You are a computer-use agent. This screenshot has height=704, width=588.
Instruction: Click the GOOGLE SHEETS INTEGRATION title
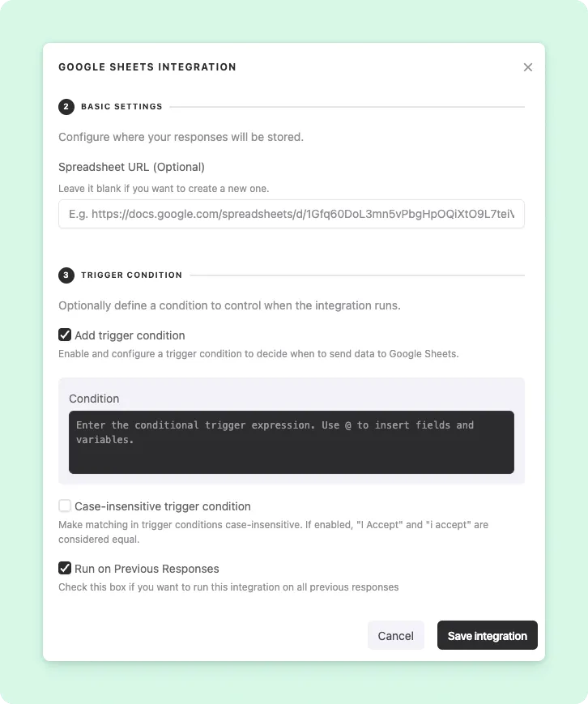(x=147, y=67)
